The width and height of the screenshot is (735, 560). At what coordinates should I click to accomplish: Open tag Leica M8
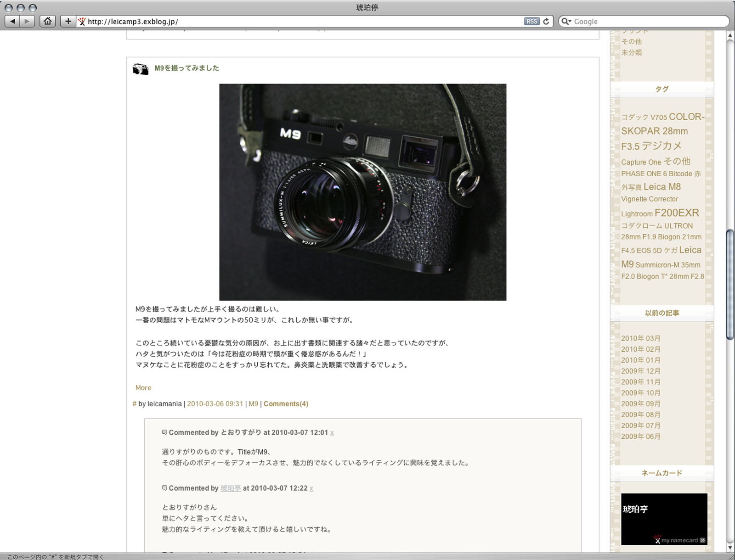(662, 187)
